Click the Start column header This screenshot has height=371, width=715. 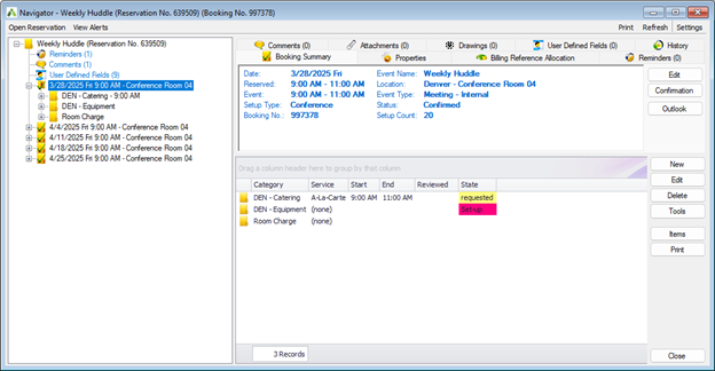coord(363,185)
